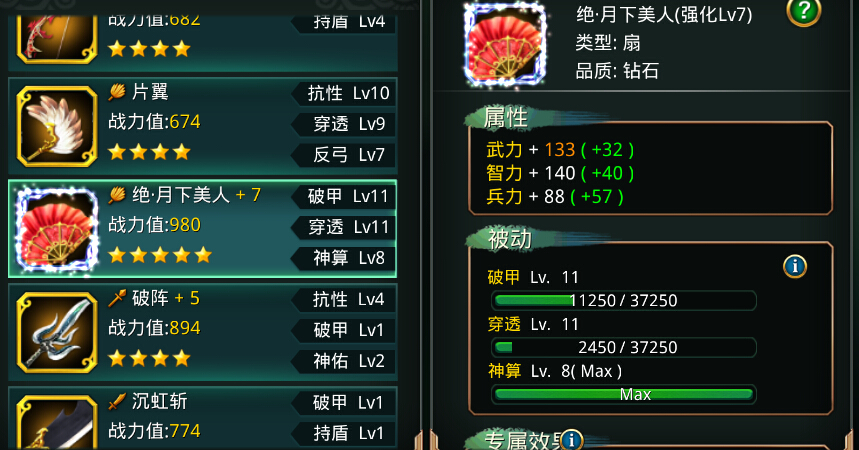Click the 持盾 Lv4 tag at top
The image size is (859, 450).
point(345,23)
